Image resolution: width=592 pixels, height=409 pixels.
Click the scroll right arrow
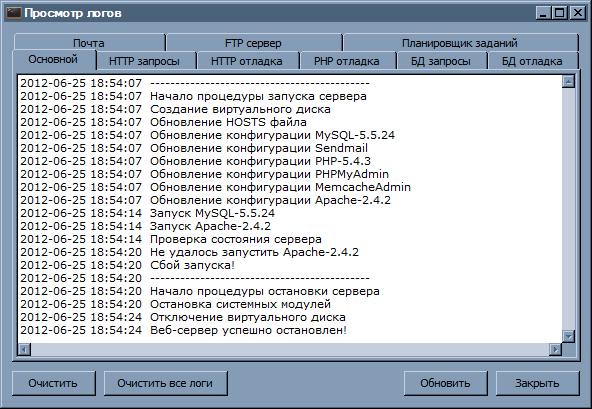555,349
